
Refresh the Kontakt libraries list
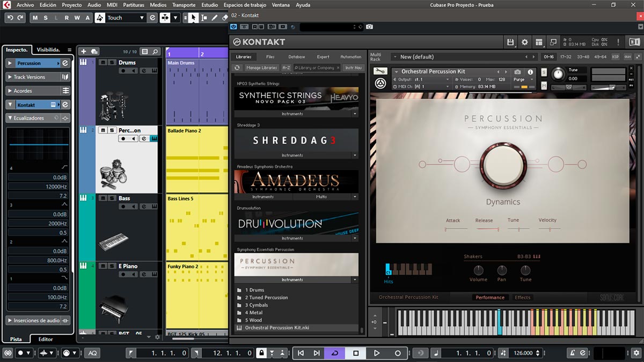tap(237, 68)
